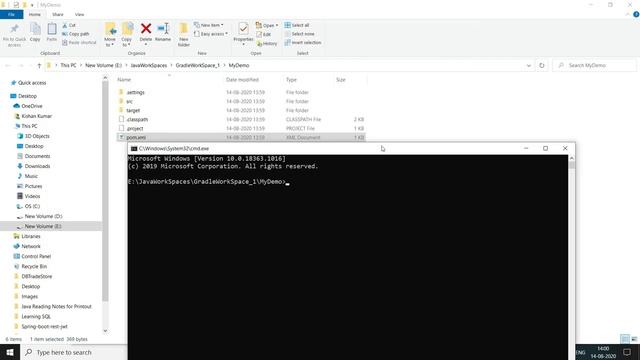The height and width of the screenshot is (360, 640).
Task: Switch to the View ribbon tab
Action: [79, 14]
